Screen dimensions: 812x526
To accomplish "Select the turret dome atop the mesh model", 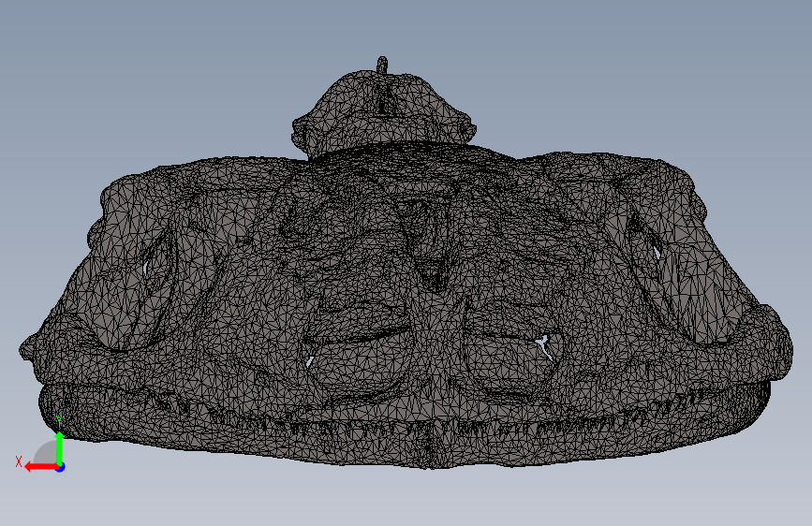I will click(383, 114).
